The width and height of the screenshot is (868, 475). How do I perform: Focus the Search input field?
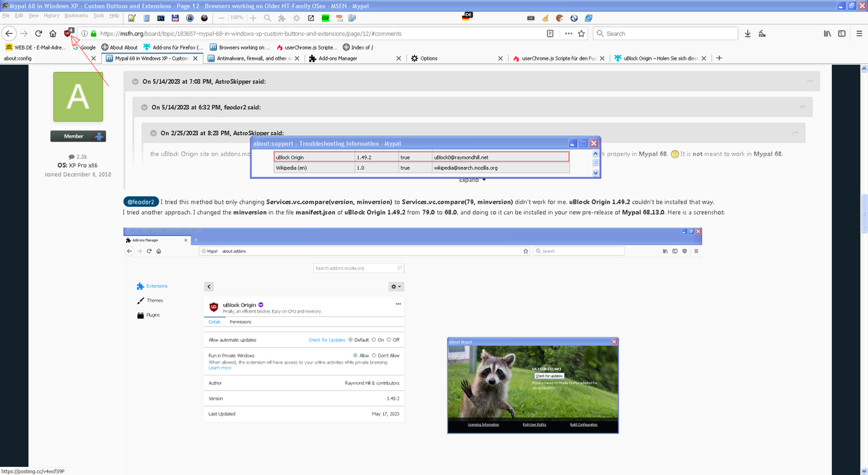coord(665,33)
